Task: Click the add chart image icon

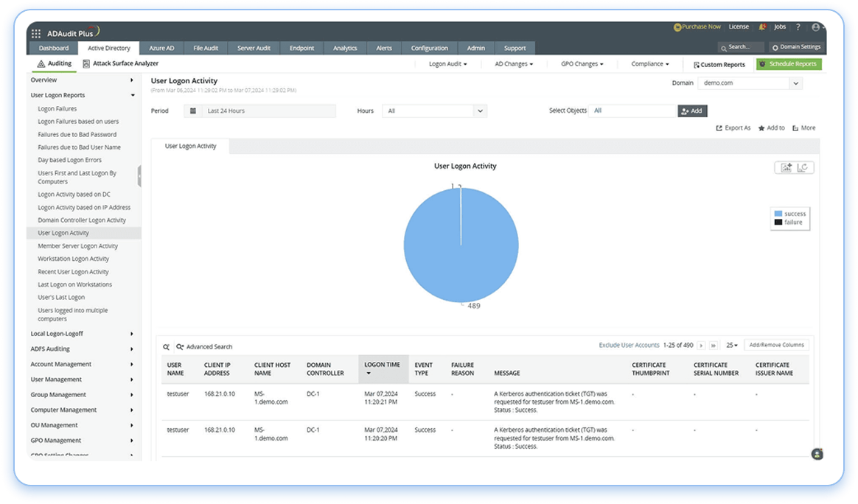Action: (x=786, y=167)
